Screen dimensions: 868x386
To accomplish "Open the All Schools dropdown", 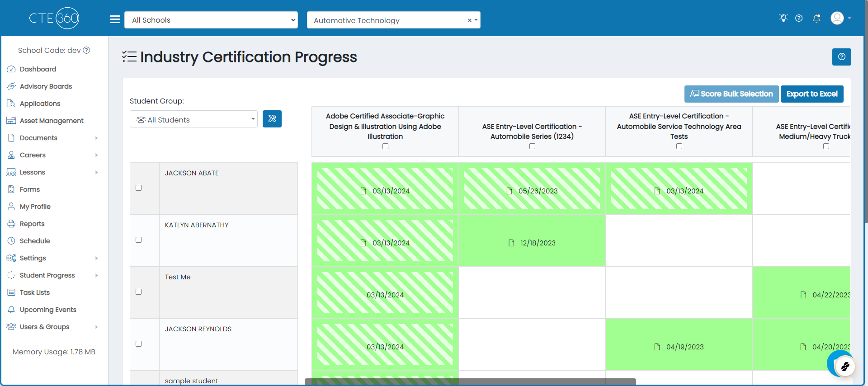I will (x=211, y=20).
